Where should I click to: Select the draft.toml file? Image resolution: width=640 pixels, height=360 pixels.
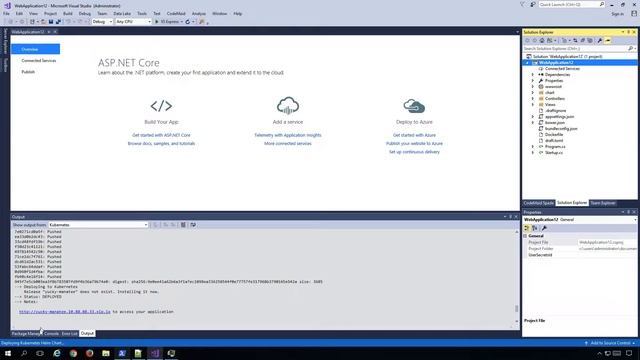point(554,141)
